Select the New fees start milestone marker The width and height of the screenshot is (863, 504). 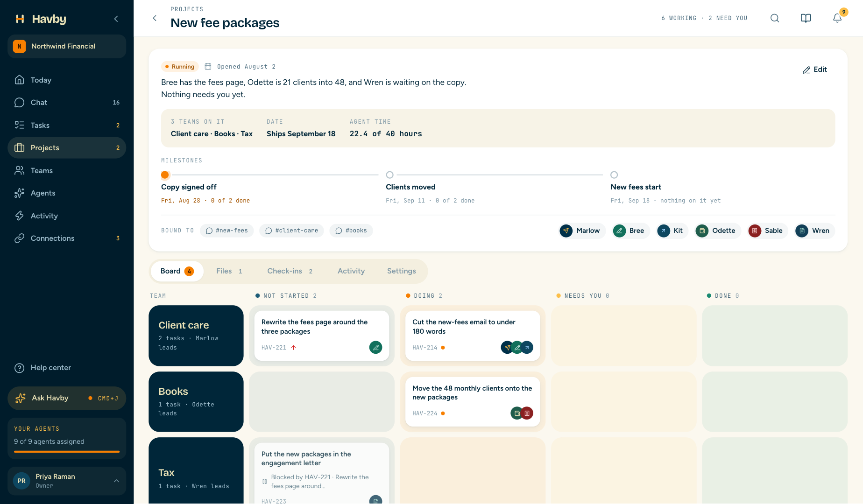coord(614,175)
